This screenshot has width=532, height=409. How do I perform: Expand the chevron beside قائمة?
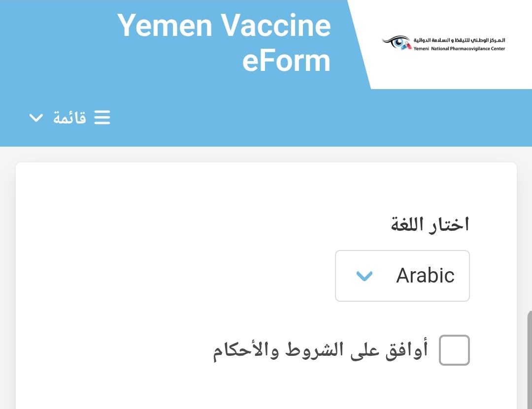36,118
